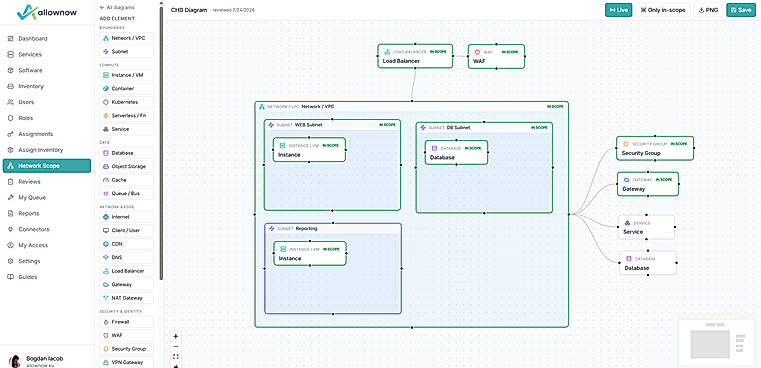
Task: Select the standalone Database node below Service
Action: [x=648, y=263]
